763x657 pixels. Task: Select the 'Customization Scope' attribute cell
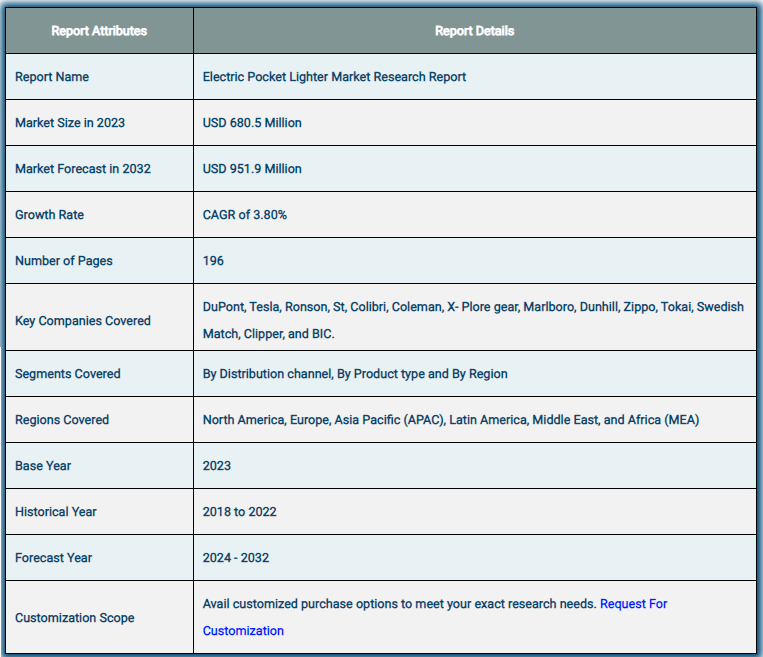click(x=99, y=617)
